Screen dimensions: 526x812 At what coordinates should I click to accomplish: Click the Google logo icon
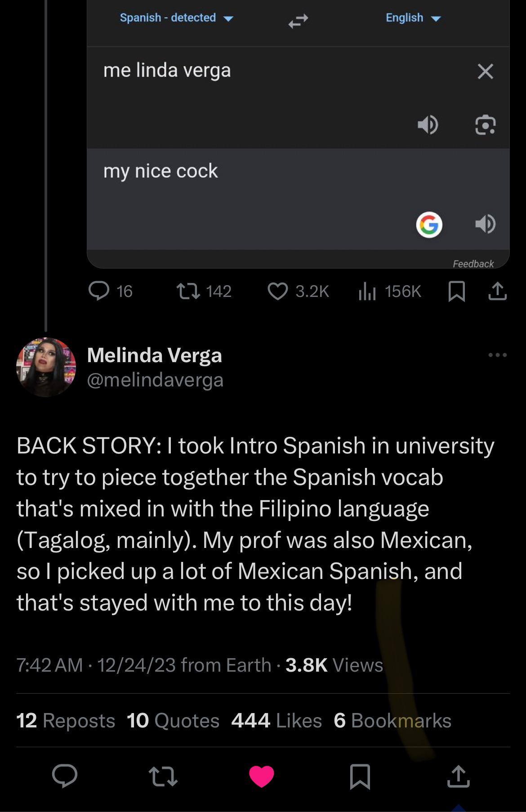click(x=429, y=224)
